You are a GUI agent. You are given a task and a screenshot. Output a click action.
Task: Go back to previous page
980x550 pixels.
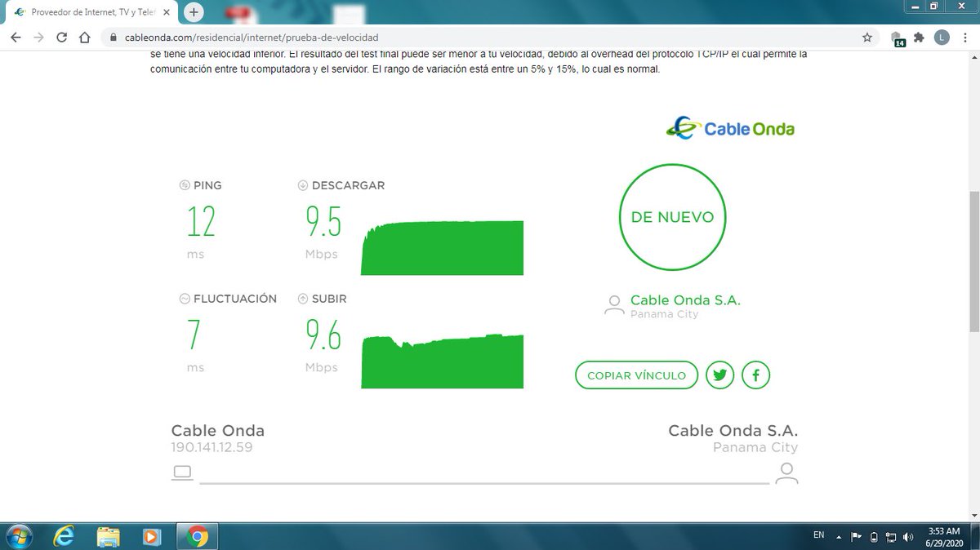coord(16,38)
